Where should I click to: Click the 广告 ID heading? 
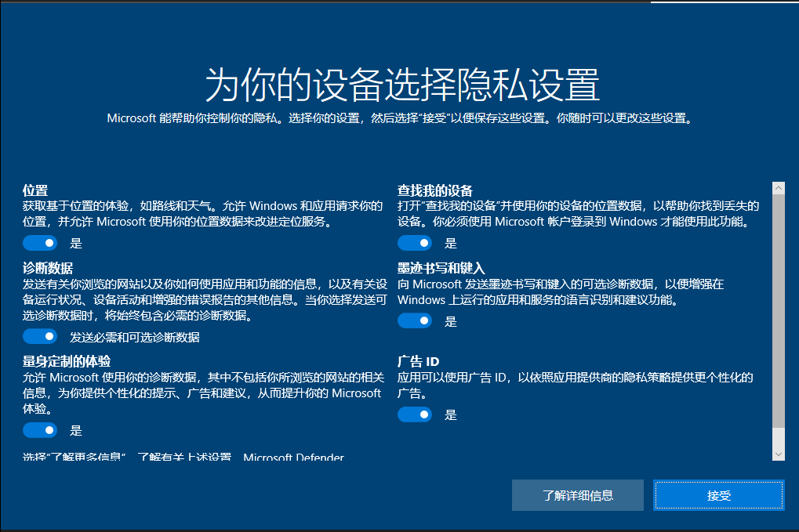(x=419, y=361)
